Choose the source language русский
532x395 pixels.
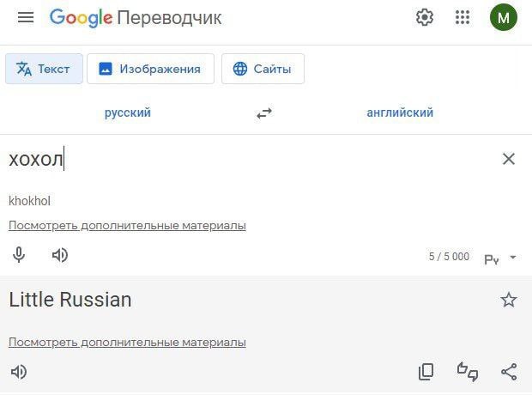[x=128, y=112]
